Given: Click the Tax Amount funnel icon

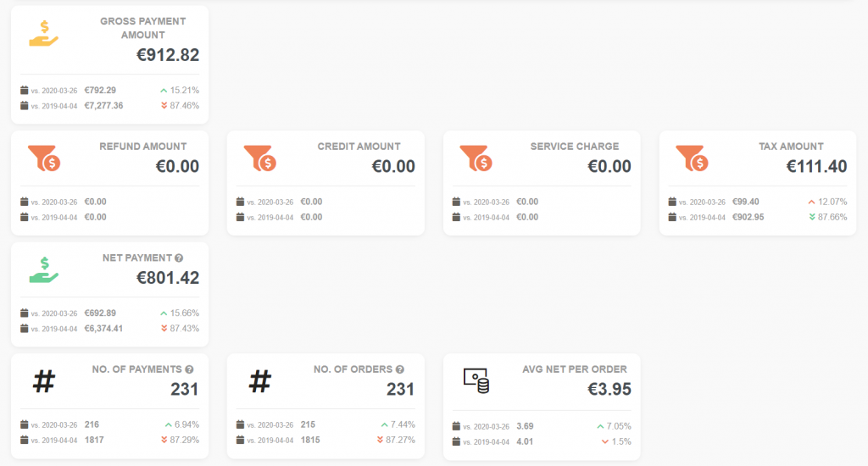Looking at the screenshot, I should [x=692, y=158].
